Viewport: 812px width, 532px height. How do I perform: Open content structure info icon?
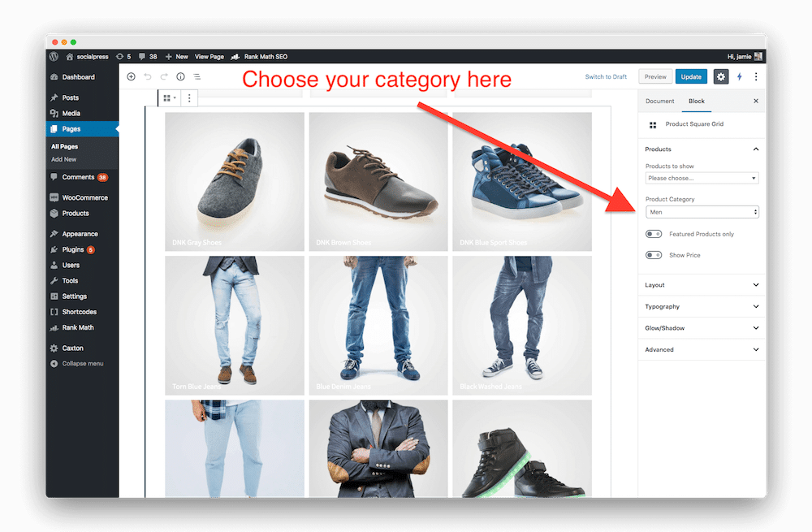[x=181, y=76]
